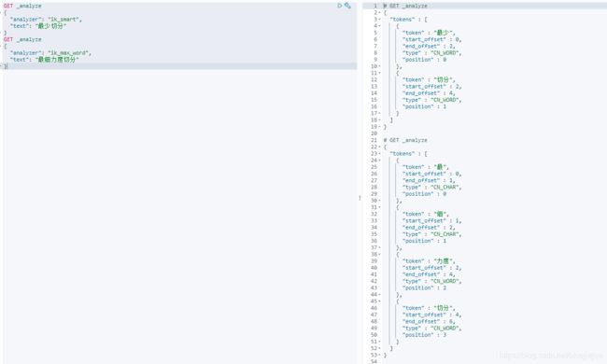Click the first GET _analyze request line
The width and height of the screenshot is (607, 364).
[22, 6]
